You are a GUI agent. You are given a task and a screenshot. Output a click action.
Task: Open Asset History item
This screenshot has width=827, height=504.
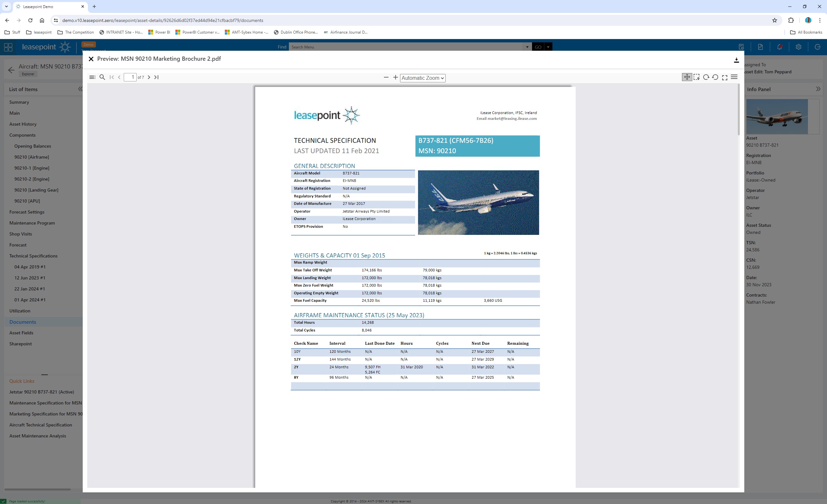23,124
